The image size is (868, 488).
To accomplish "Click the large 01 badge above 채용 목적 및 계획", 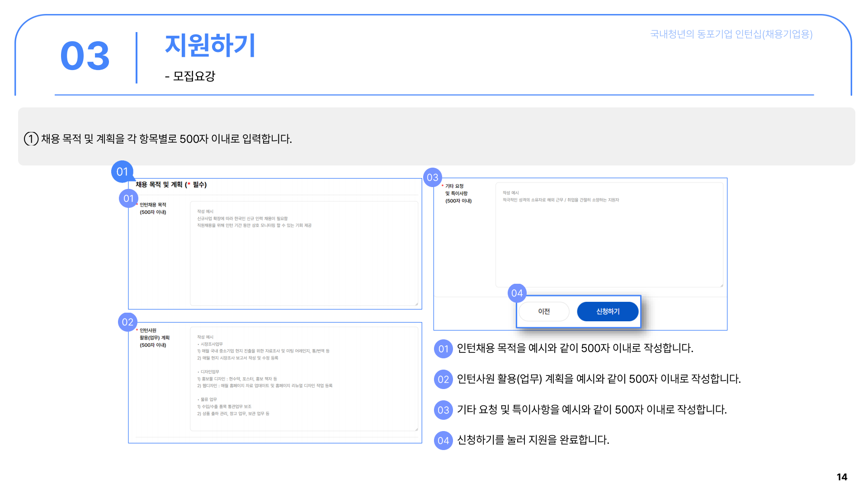I will coord(122,172).
